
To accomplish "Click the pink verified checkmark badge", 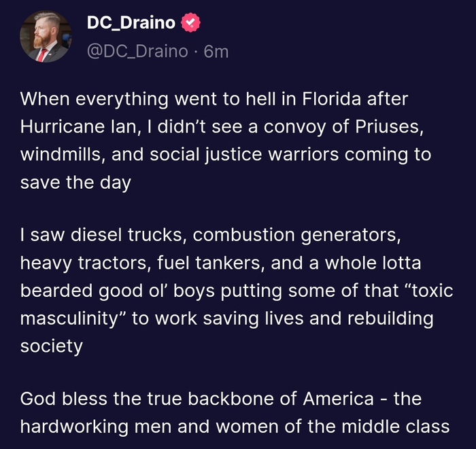I will coord(190,24).
